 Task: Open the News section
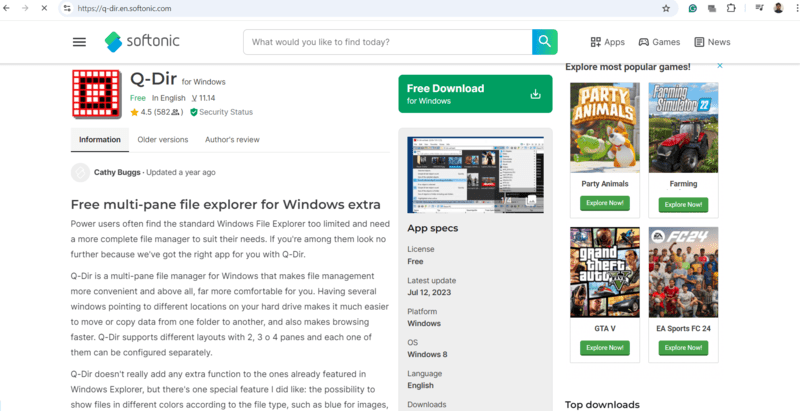712,42
